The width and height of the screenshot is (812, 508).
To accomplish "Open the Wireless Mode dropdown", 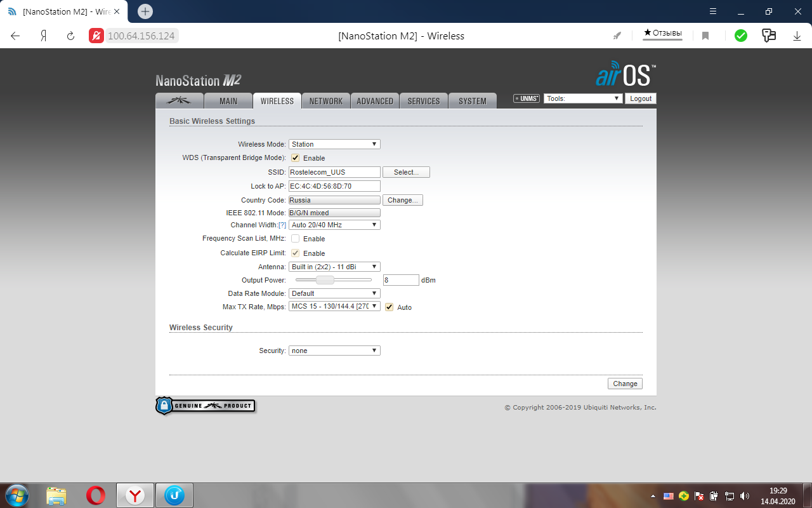I will (334, 144).
